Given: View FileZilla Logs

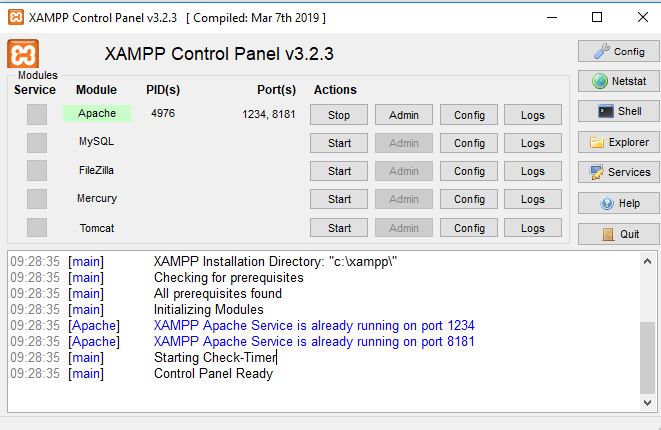Looking at the screenshot, I should tap(533, 171).
